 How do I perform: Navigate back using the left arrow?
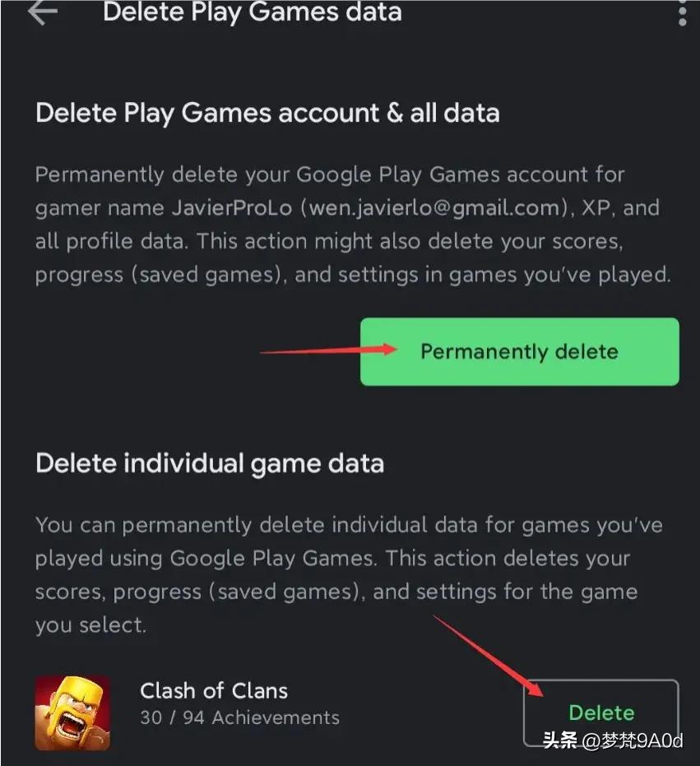pos(42,13)
